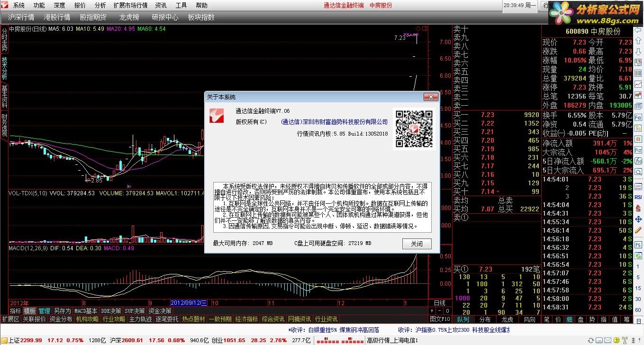Image resolution: width=644 pixels, height=345 pixels.
Task: Switch to 港股行情 tab
Action: click(57, 17)
